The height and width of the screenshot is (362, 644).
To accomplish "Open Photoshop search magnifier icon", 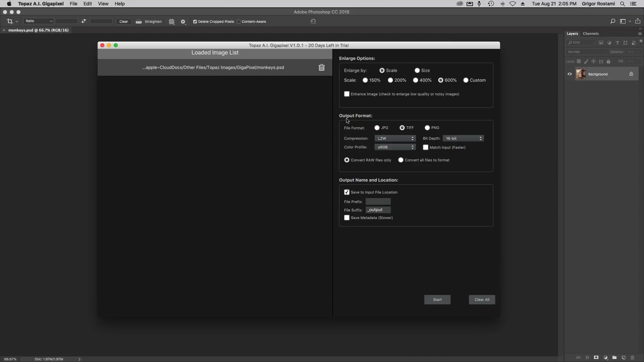I will tap(612, 21).
